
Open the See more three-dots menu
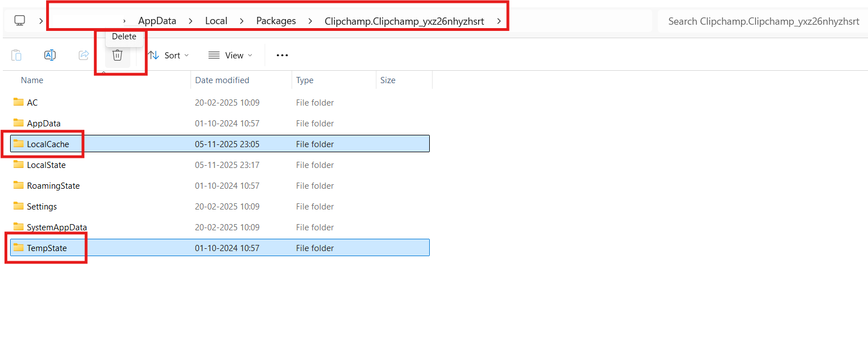[x=282, y=55]
